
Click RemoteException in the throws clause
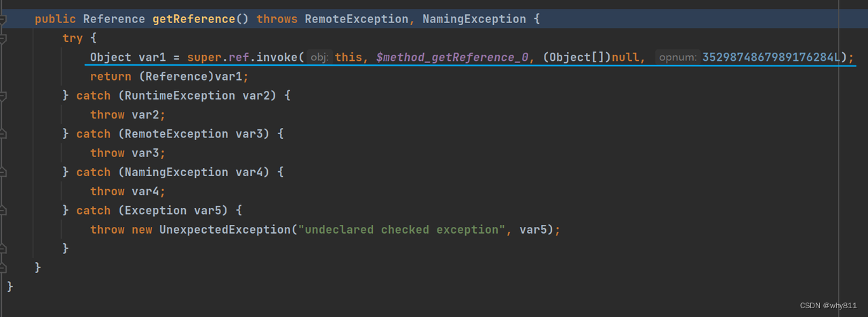[x=357, y=19]
